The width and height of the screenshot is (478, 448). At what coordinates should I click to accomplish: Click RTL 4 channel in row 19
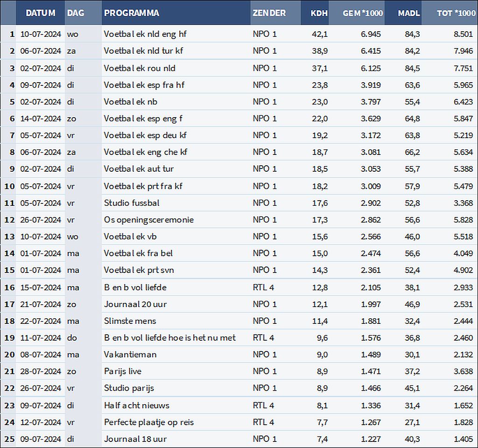pyautogui.click(x=263, y=338)
